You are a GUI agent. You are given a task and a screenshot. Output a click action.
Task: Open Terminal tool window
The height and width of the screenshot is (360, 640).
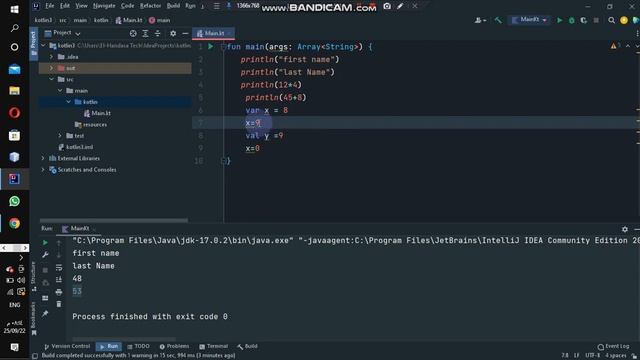coord(213,347)
